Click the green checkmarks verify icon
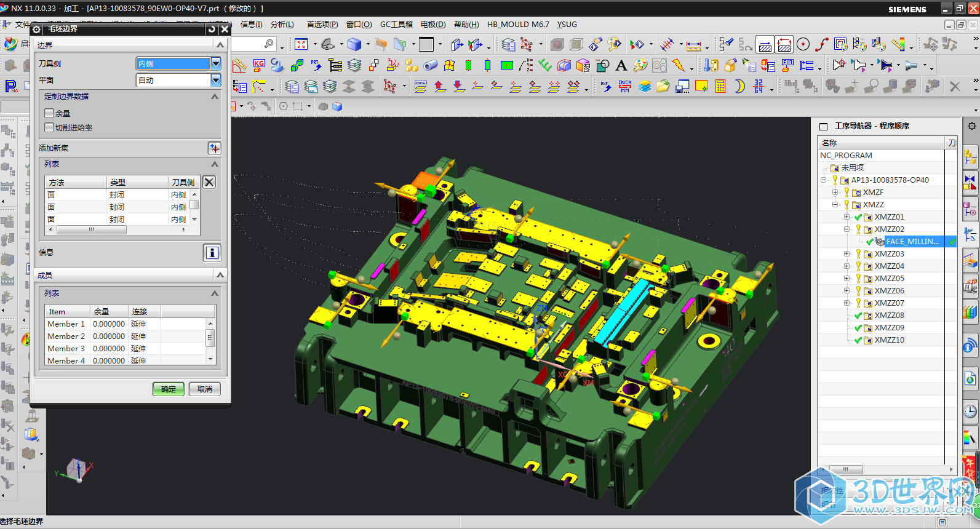The height and width of the screenshot is (529, 980). (x=544, y=65)
